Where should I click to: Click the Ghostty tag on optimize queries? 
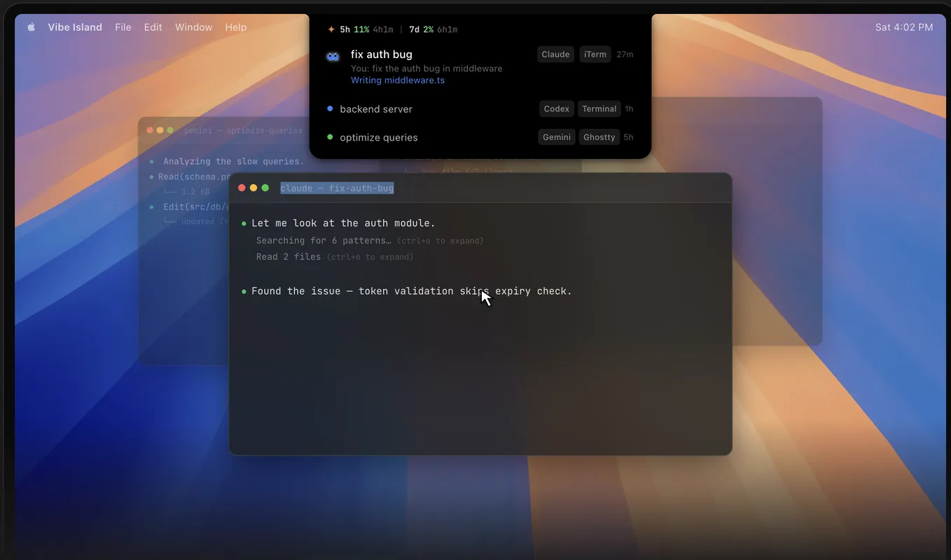599,137
